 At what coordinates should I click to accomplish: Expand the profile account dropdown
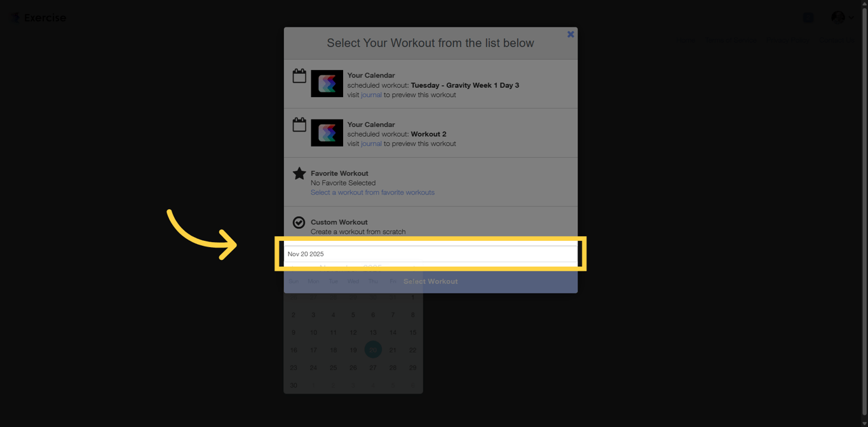(850, 17)
